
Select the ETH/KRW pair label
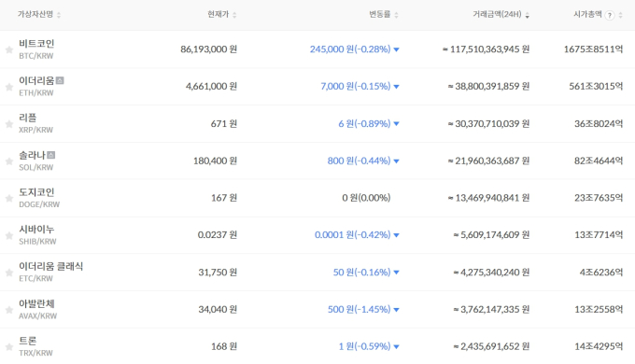(x=36, y=93)
